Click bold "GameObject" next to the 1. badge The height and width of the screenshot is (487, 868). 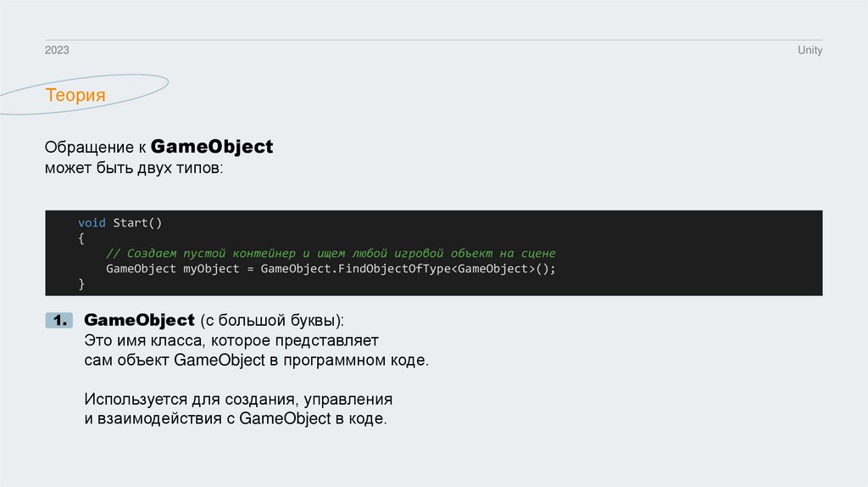(139, 321)
